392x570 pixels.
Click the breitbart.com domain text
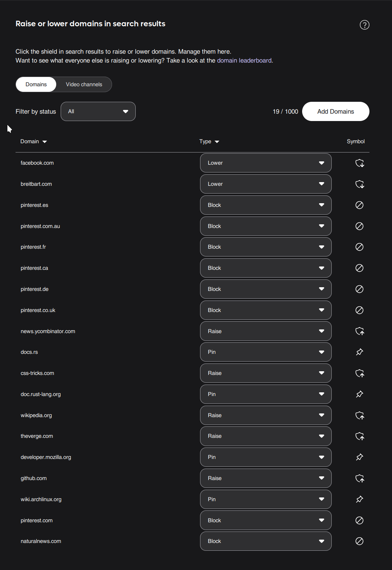pos(36,184)
